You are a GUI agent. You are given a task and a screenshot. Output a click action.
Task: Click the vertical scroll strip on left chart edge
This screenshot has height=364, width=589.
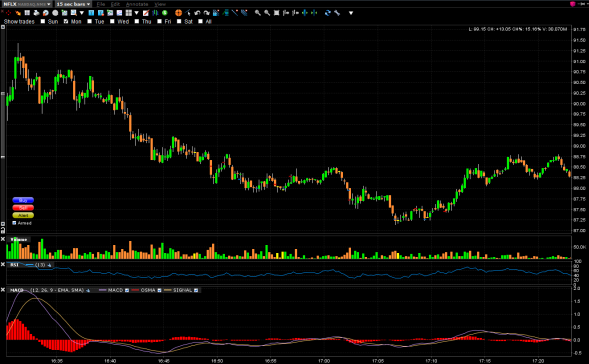point(3,124)
